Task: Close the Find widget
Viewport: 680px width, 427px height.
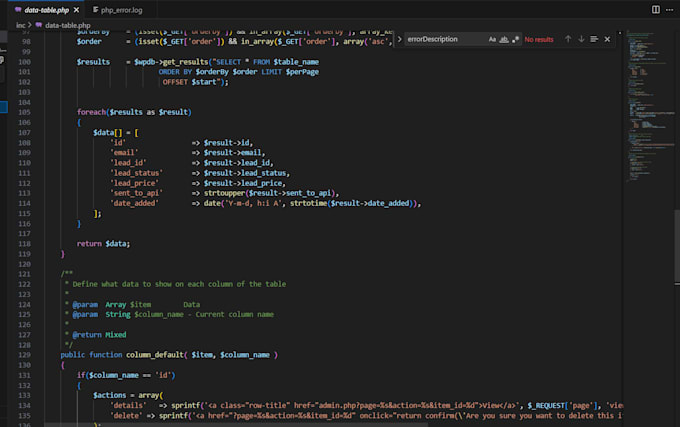Action: click(607, 39)
